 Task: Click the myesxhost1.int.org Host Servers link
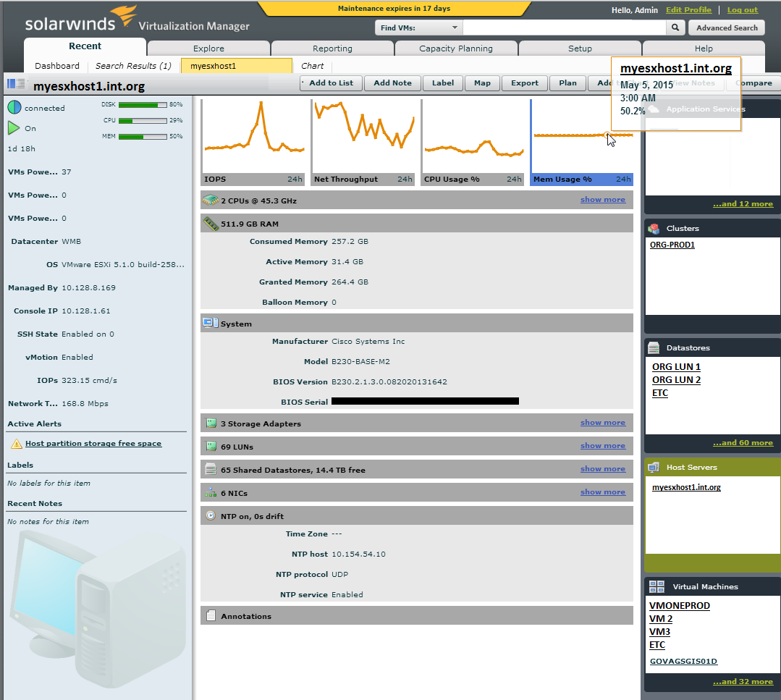(x=686, y=487)
